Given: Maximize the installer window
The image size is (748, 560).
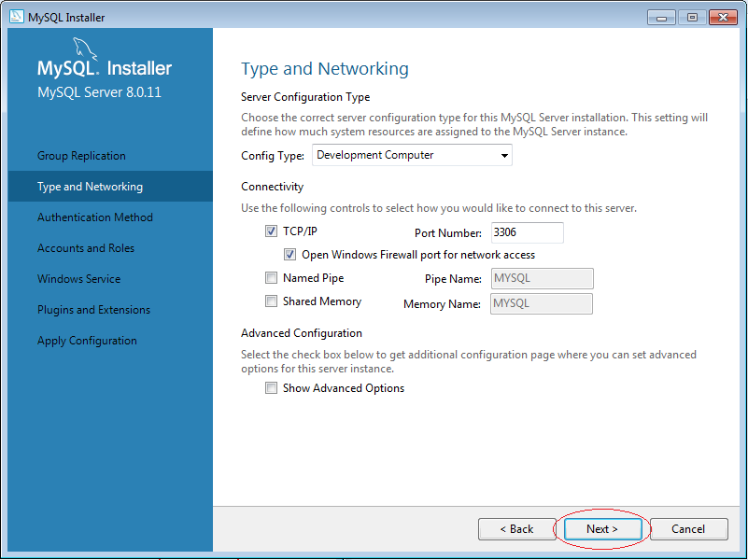Looking at the screenshot, I should (x=692, y=18).
